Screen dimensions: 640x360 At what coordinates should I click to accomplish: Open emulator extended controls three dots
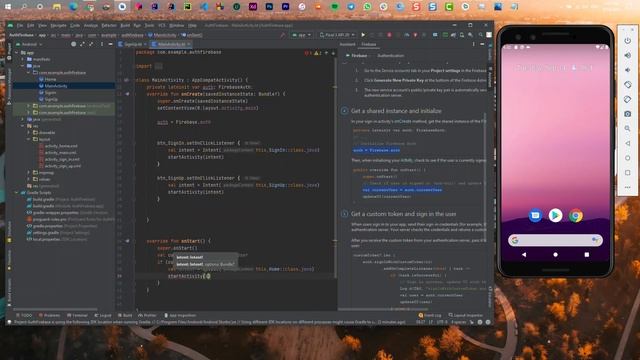[628, 187]
